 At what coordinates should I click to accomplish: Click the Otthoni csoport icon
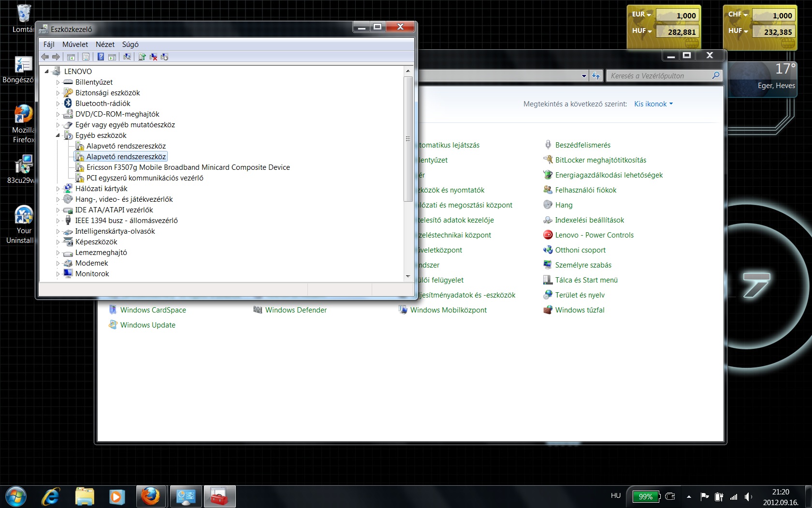coord(548,250)
